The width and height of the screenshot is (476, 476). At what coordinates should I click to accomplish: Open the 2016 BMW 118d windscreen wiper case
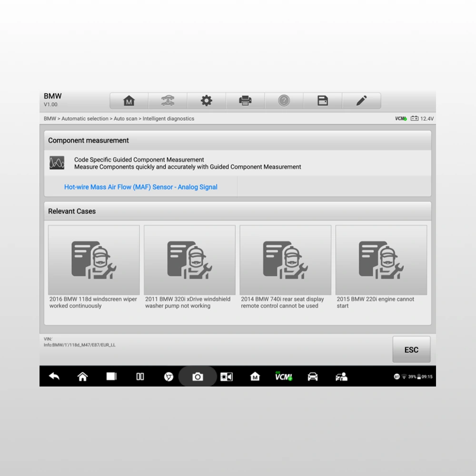pyautogui.click(x=94, y=267)
